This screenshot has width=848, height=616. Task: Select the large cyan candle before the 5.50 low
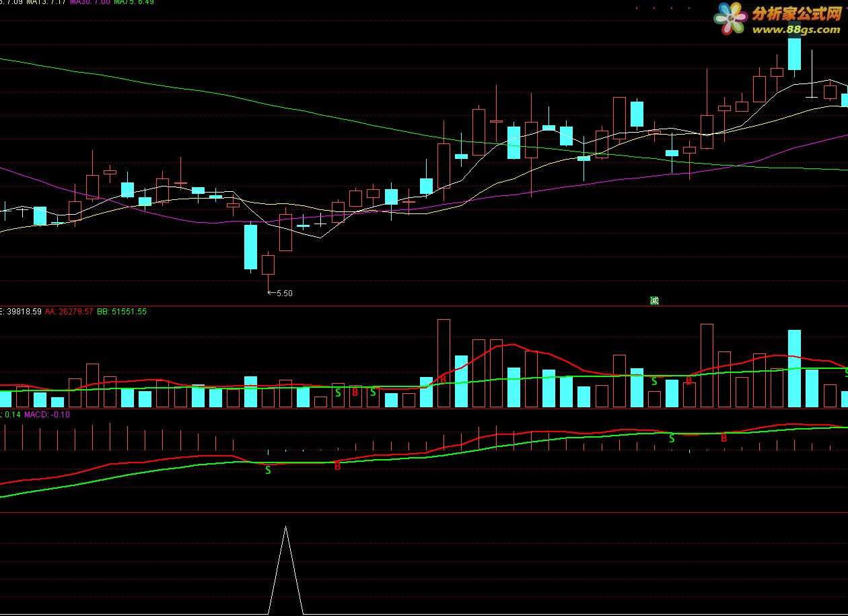pyautogui.click(x=250, y=247)
